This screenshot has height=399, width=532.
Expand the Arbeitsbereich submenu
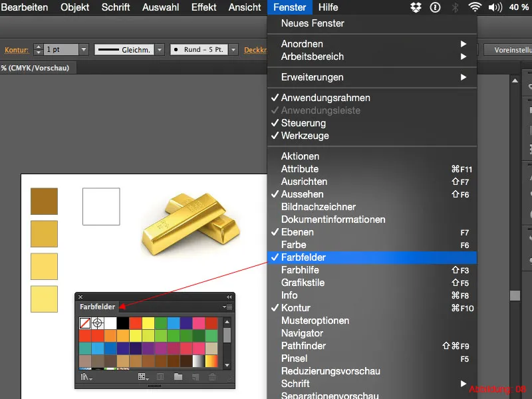coord(372,57)
